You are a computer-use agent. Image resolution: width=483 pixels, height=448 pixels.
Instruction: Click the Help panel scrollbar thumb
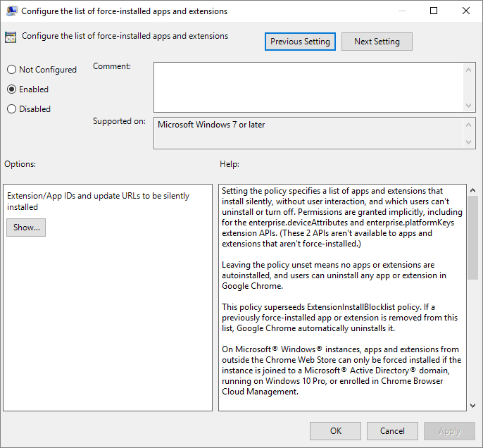pyautogui.click(x=472, y=232)
